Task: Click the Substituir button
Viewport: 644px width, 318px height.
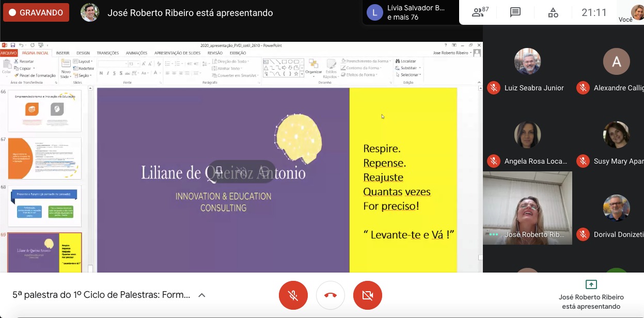Action: pyautogui.click(x=408, y=68)
